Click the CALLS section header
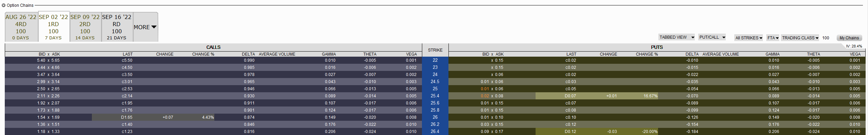868x135 pixels. (x=213, y=47)
